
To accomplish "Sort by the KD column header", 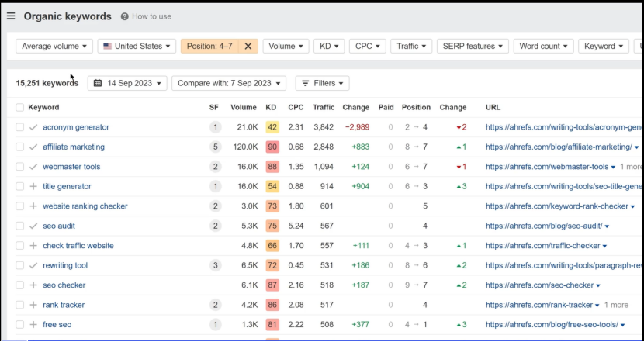I will tap(271, 108).
